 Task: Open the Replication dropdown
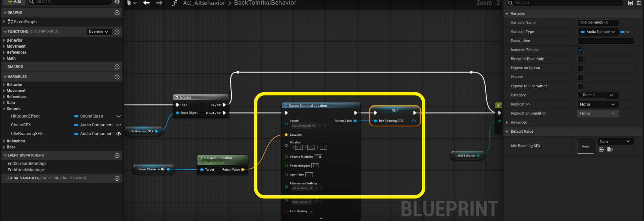[x=598, y=104]
